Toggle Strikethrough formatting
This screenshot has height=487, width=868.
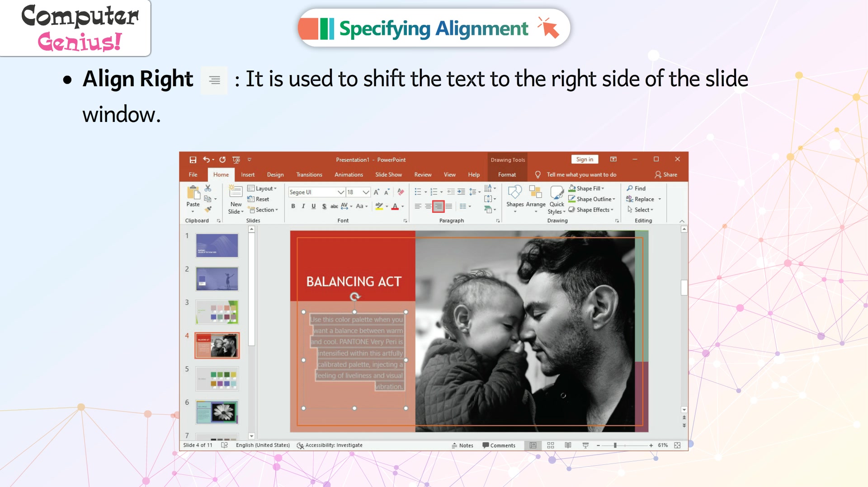click(x=334, y=206)
